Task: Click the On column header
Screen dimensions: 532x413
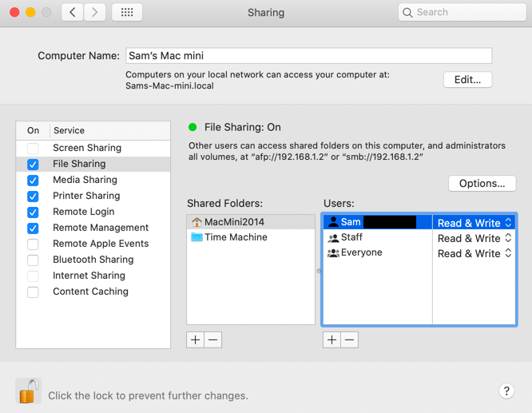Action: point(33,130)
